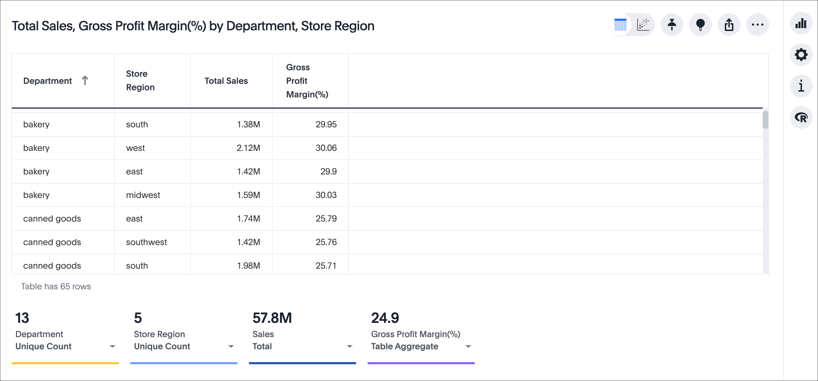
Task: Open Sales Total aggregation dropdown
Action: pyautogui.click(x=350, y=347)
